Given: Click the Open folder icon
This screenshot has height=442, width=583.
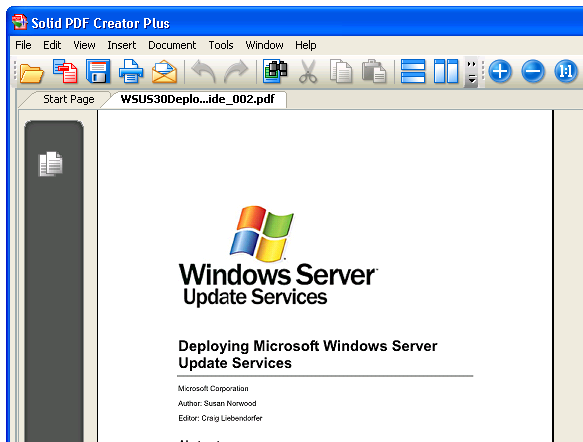Looking at the screenshot, I should (x=32, y=72).
